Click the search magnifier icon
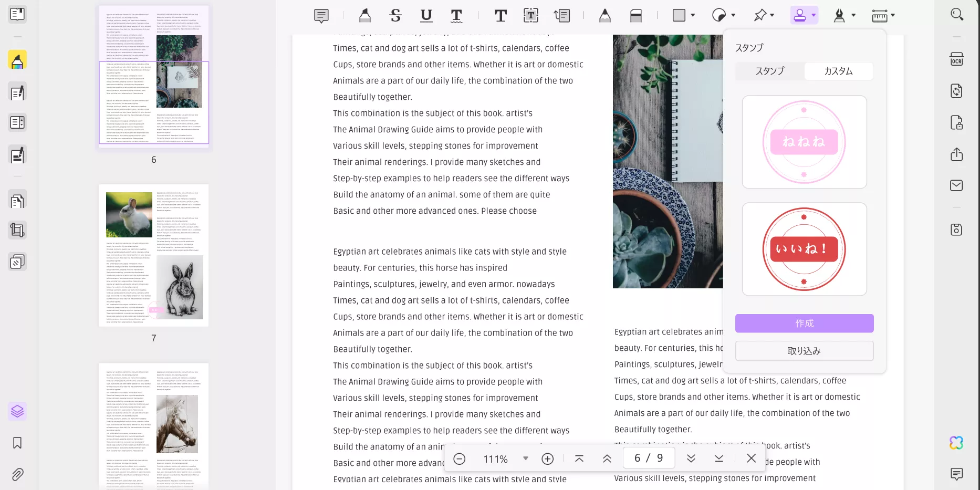980x490 pixels. coord(956,14)
